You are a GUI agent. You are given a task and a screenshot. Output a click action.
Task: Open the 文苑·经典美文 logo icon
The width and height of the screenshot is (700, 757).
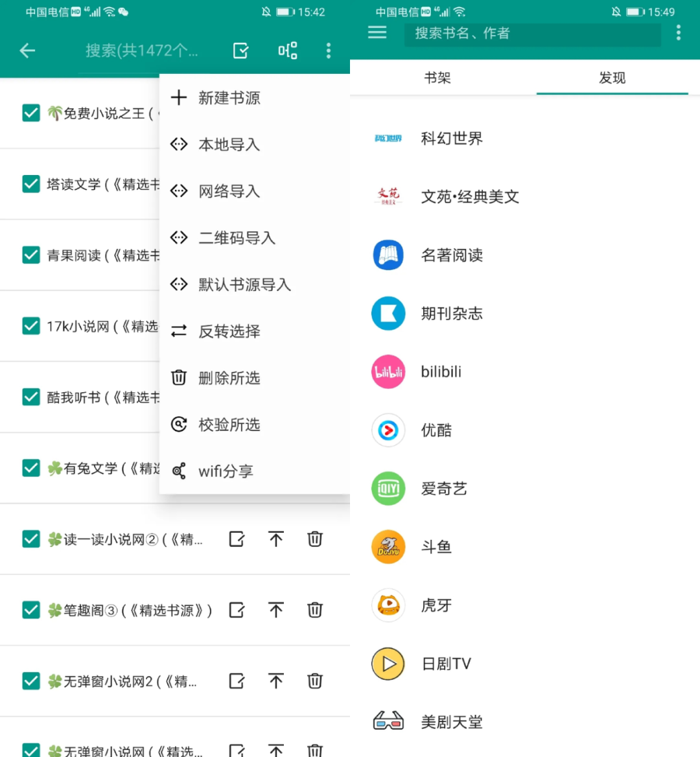coord(388,196)
